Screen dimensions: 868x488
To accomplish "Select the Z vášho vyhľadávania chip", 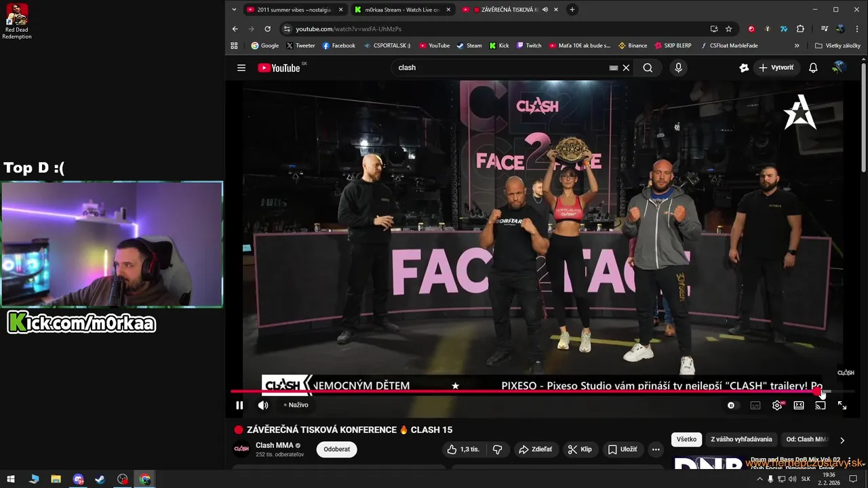I will click(741, 439).
